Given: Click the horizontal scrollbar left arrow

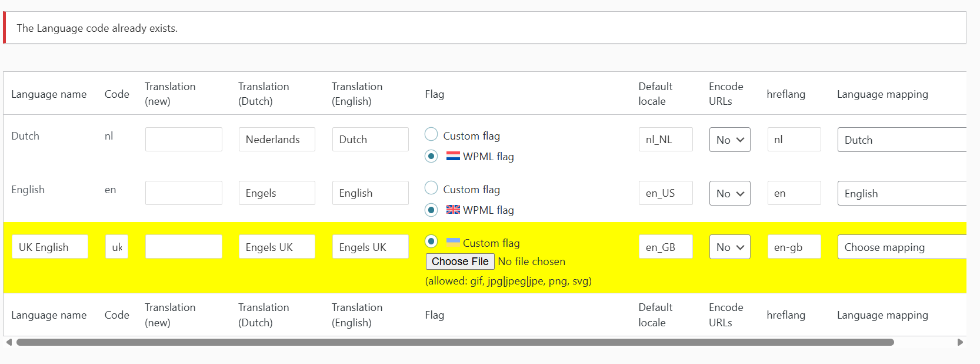Looking at the screenshot, I should point(9,342).
